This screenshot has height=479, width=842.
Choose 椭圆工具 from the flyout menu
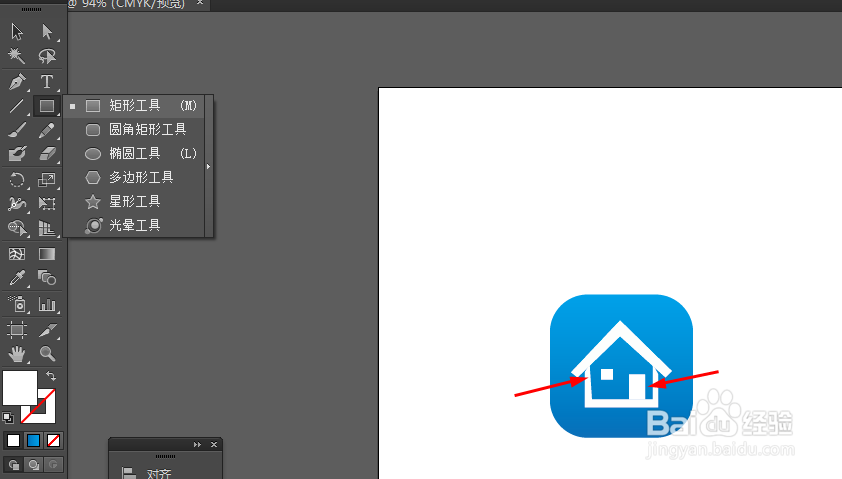point(134,154)
